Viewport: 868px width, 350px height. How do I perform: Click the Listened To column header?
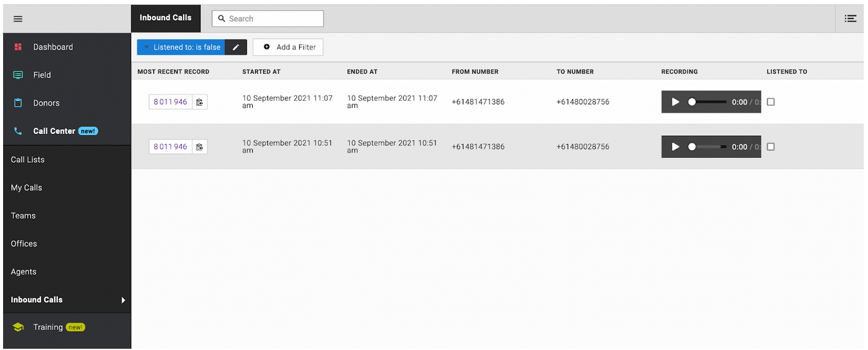(x=787, y=72)
